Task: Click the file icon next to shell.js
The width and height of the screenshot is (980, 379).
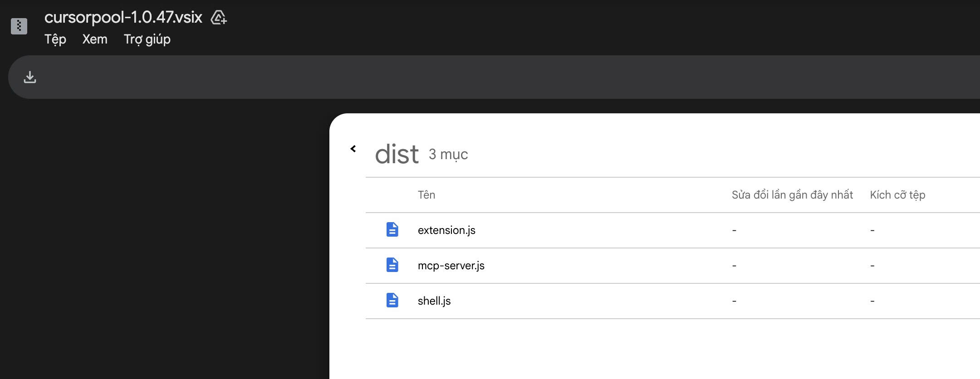Action: coord(392,301)
